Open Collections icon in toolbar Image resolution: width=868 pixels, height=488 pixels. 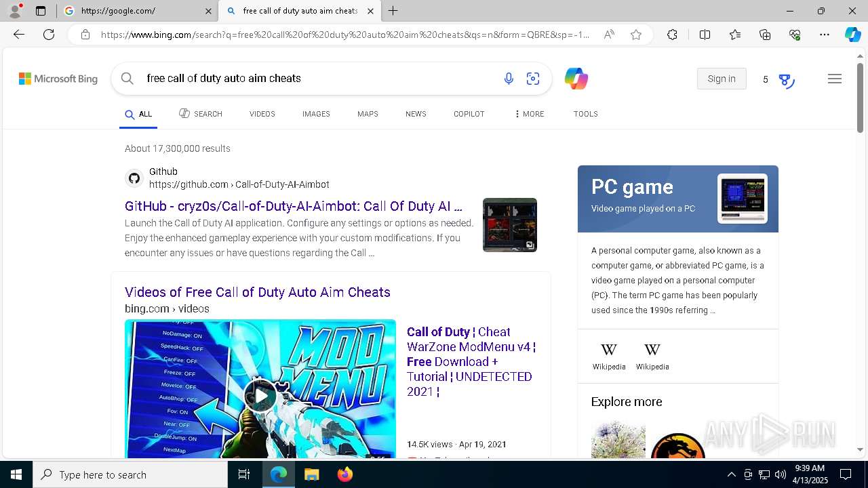click(765, 35)
